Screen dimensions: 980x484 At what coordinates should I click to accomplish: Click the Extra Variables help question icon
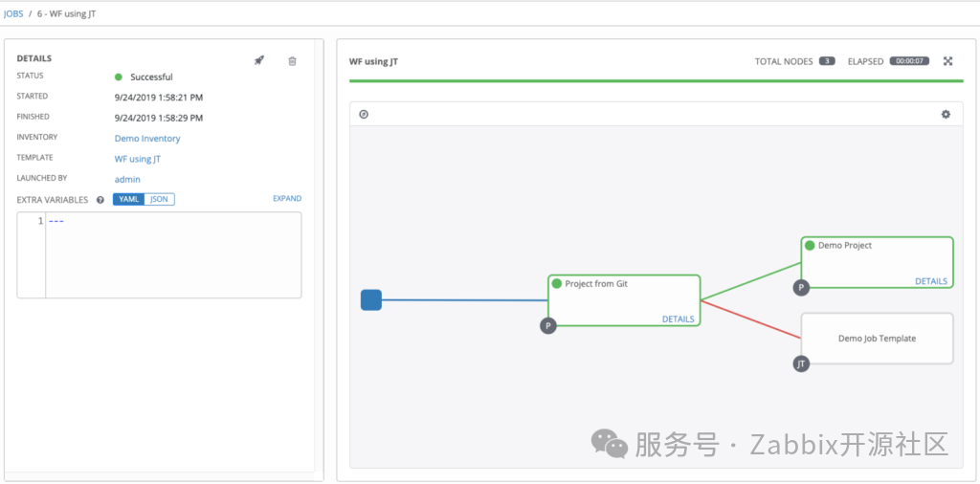tap(100, 200)
